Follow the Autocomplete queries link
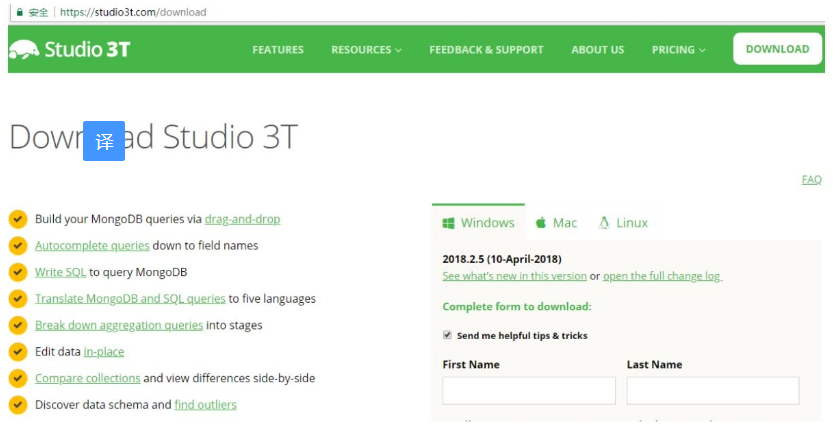The width and height of the screenshot is (840, 440). point(92,245)
